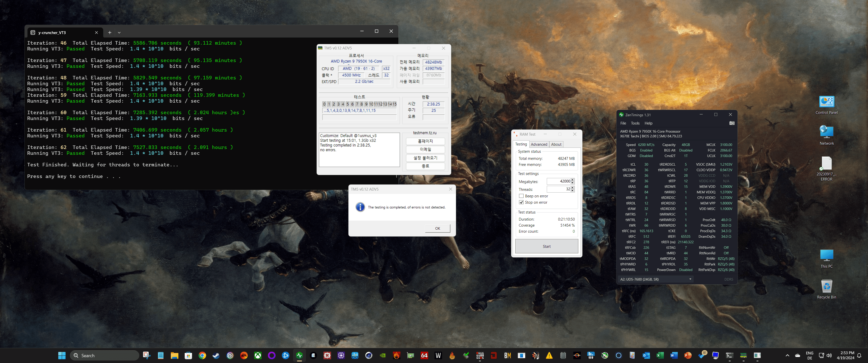This screenshot has height=363, width=868.
Task: Open AIDA64 from the taskbar
Action: coord(424,355)
